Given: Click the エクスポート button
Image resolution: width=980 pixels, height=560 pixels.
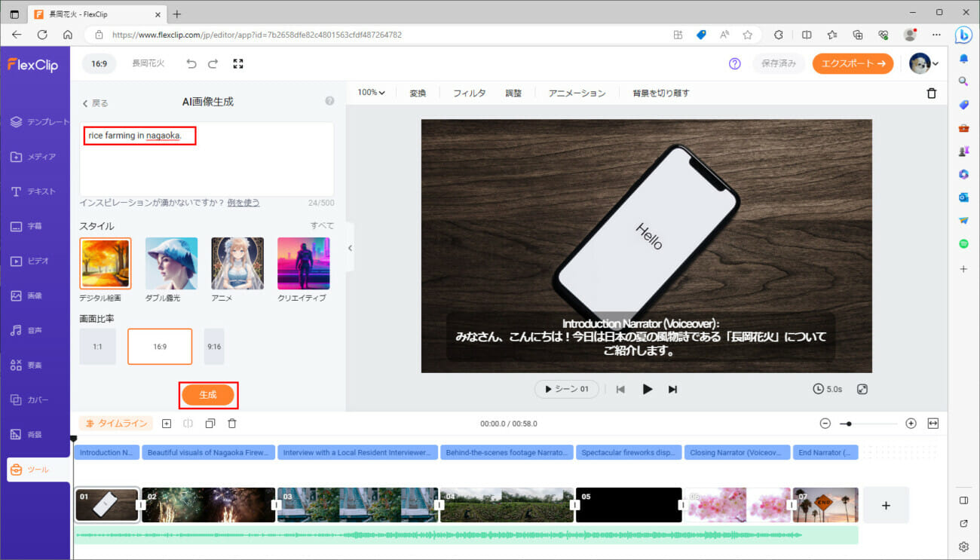Looking at the screenshot, I should point(853,64).
